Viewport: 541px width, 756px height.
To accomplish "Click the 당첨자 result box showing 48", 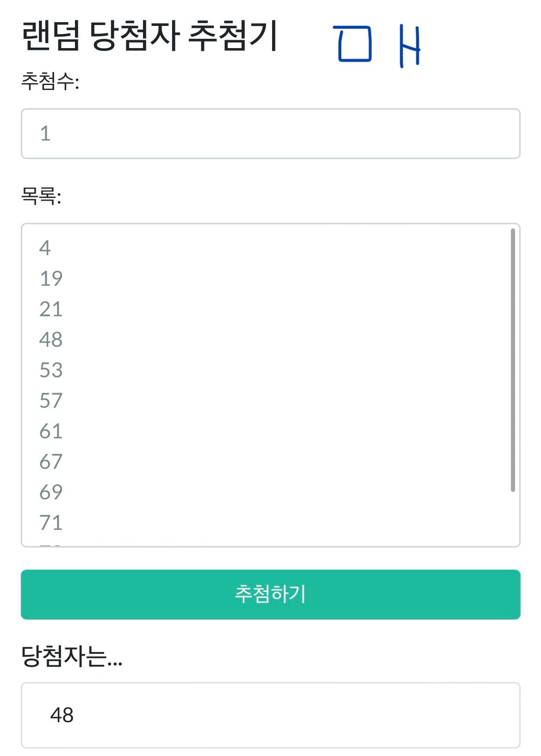I will click(270, 715).
